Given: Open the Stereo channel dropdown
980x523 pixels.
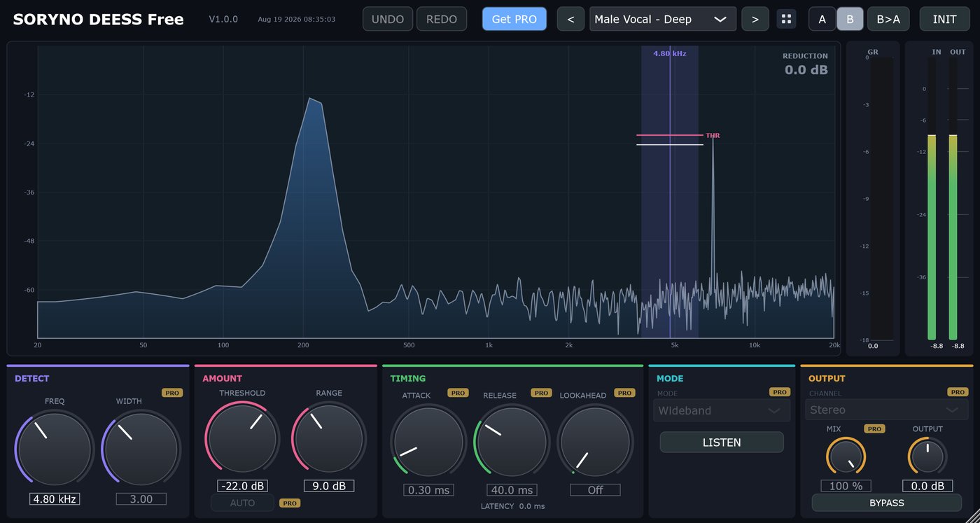Looking at the screenshot, I should [888, 410].
